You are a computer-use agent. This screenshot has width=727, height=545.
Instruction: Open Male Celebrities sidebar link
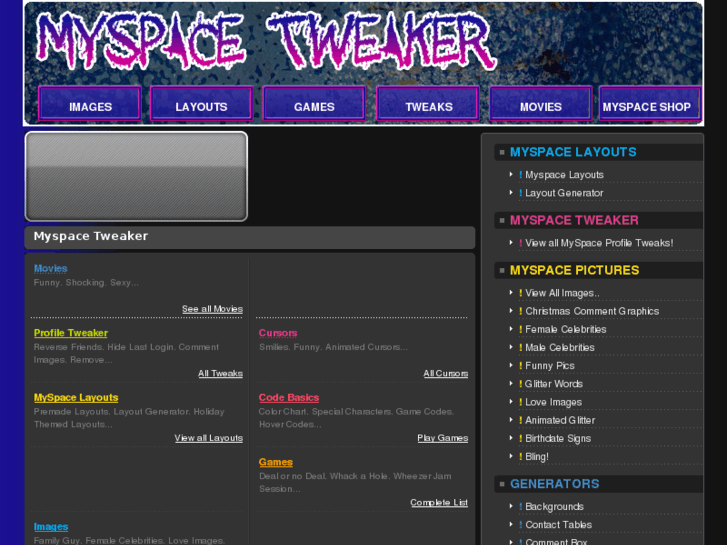[x=560, y=347]
